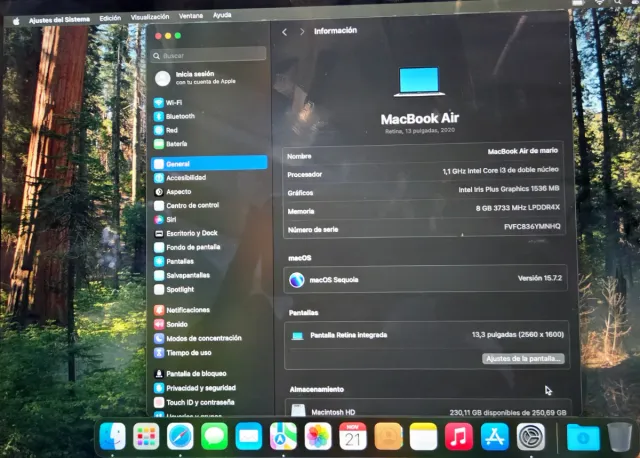Open Batería settings in sidebar
The width and height of the screenshot is (640, 458).
(x=171, y=144)
